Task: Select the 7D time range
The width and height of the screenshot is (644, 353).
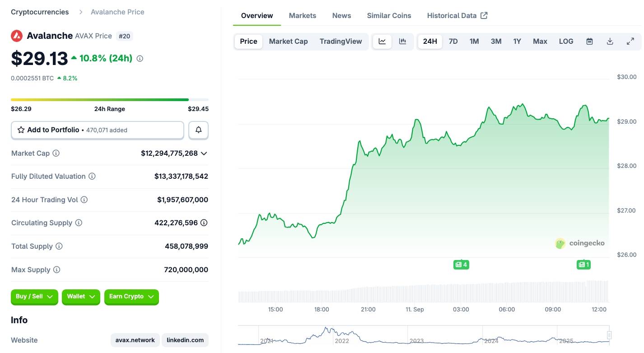Action: coord(453,42)
